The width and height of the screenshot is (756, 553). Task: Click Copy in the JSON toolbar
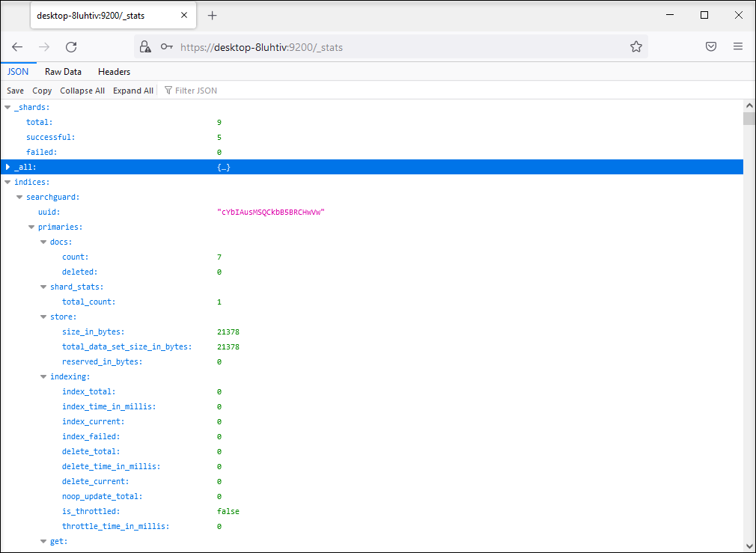click(42, 91)
